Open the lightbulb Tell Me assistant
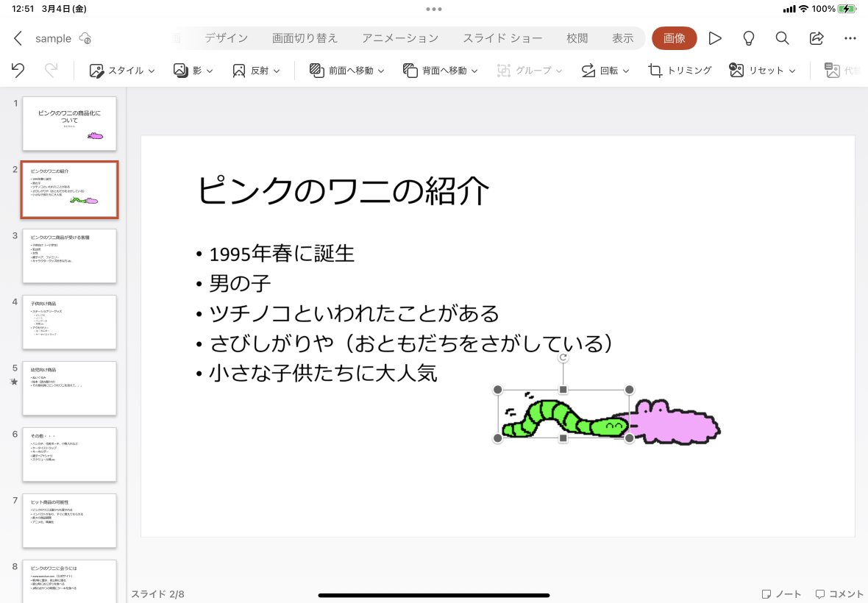 [748, 38]
